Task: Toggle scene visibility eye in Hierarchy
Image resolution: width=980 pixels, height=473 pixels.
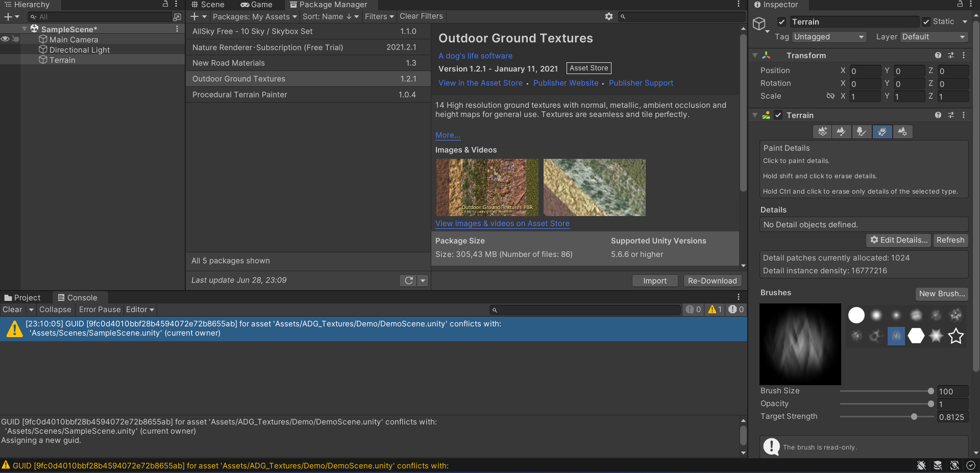Action: click(x=5, y=39)
